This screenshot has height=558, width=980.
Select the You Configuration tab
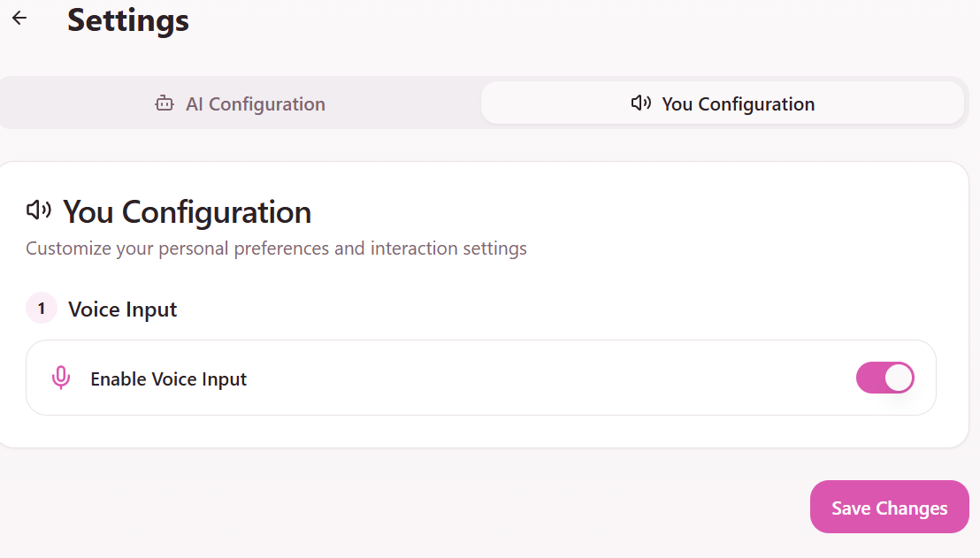tap(722, 103)
